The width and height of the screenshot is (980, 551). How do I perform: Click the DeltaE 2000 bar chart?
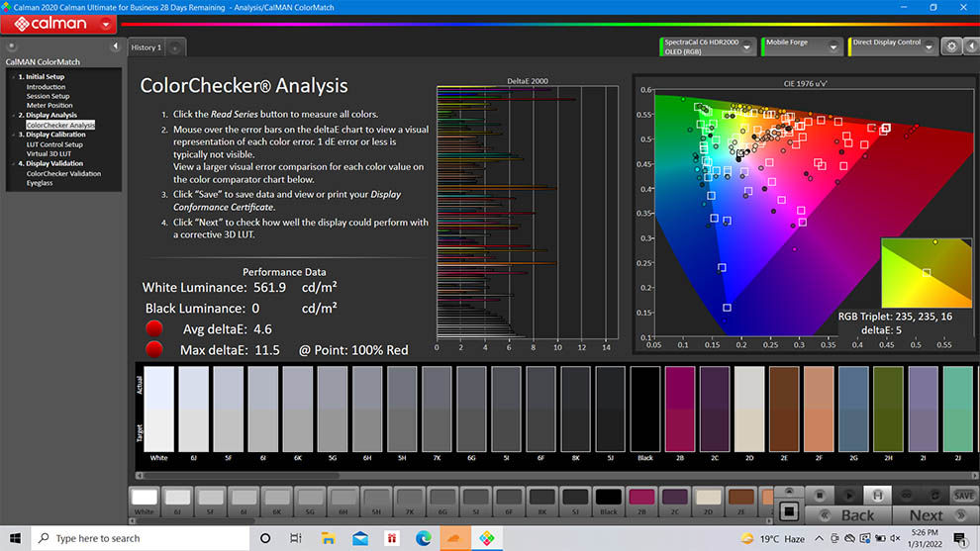coord(528,213)
